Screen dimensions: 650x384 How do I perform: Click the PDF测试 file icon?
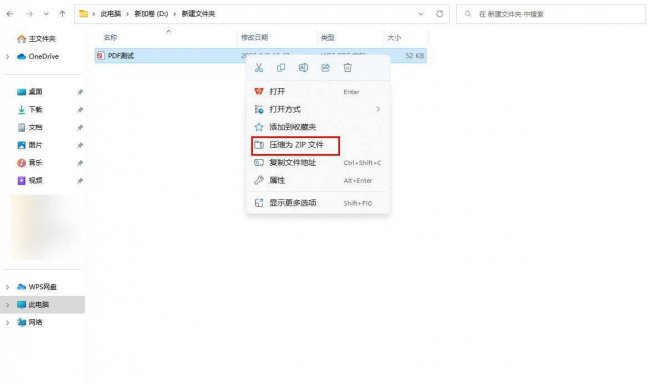coord(100,56)
